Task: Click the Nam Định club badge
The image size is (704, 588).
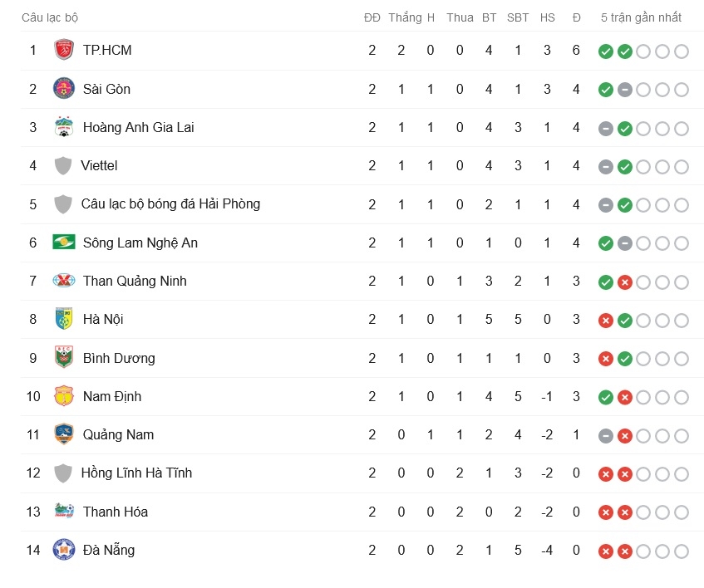Action: click(x=64, y=396)
